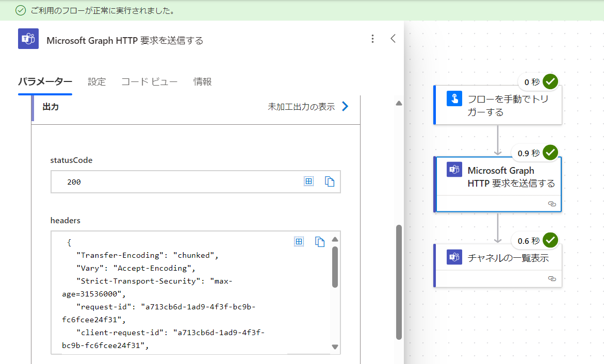Click the ご利用のフローが正常に実行されました message

click(104, 11)
